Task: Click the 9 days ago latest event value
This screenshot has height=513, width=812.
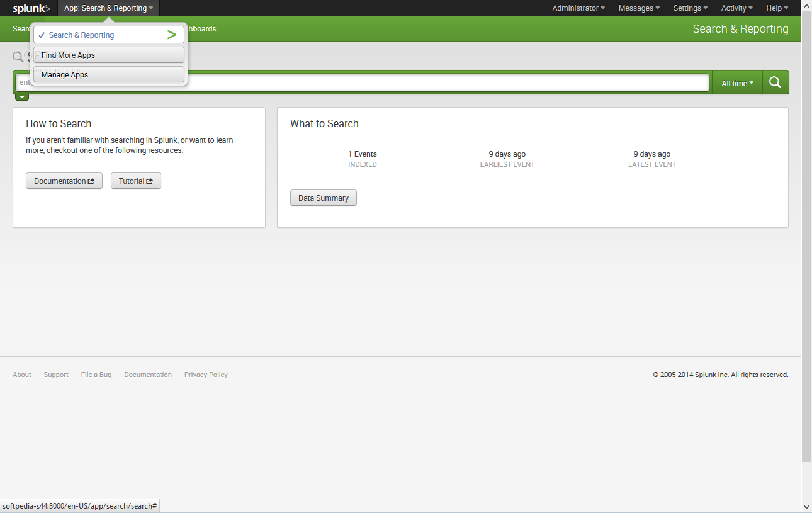Action: click(652, 154)
